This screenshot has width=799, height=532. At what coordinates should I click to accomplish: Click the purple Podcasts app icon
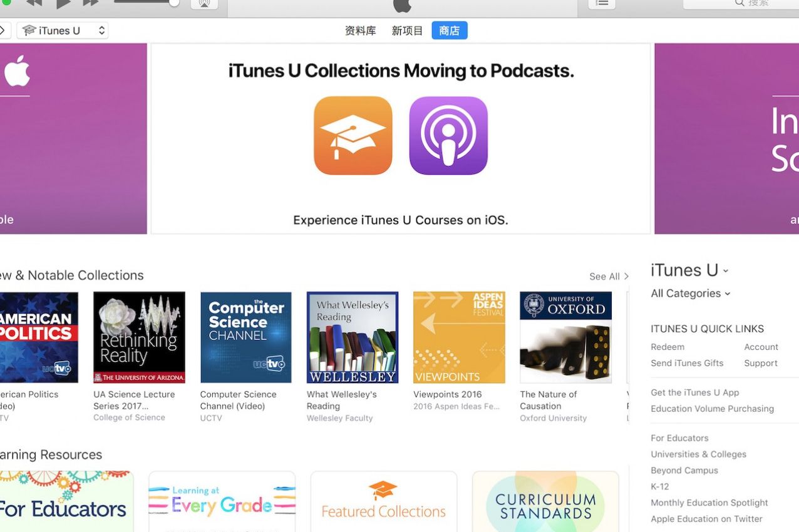[448, 136]
